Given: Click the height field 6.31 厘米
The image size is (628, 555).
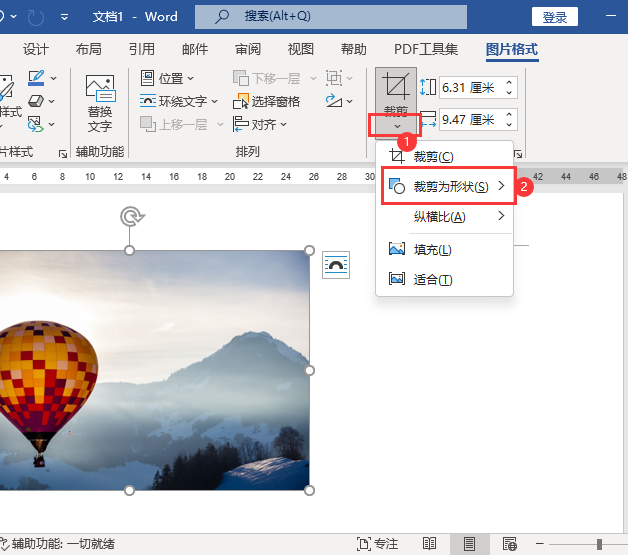Looking at the screenshot, I should 470,87.
